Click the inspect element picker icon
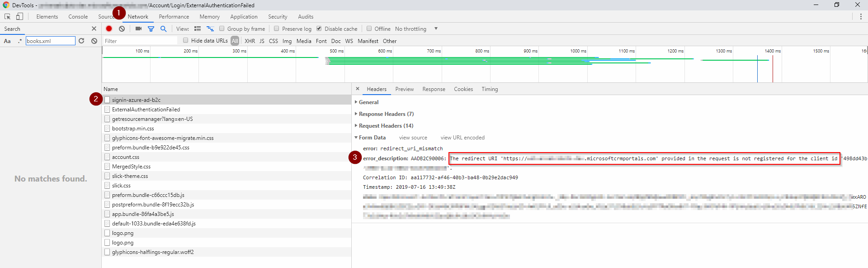The width and height of the screenshot is (868, 268). [x=7, y=17]
